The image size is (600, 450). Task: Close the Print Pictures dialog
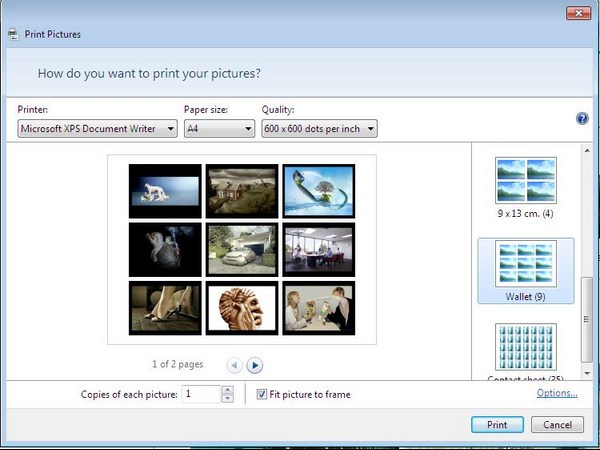[579, 13]
